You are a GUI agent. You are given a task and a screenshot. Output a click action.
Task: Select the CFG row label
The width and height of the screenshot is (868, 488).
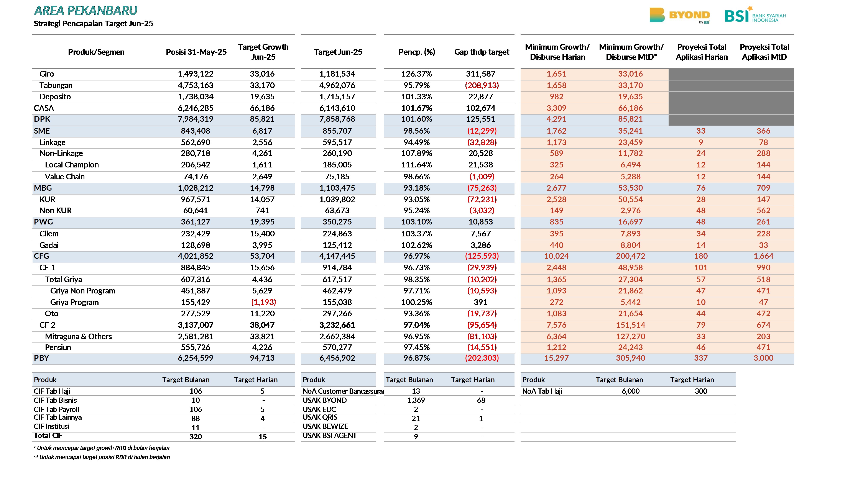coord(41,256)
